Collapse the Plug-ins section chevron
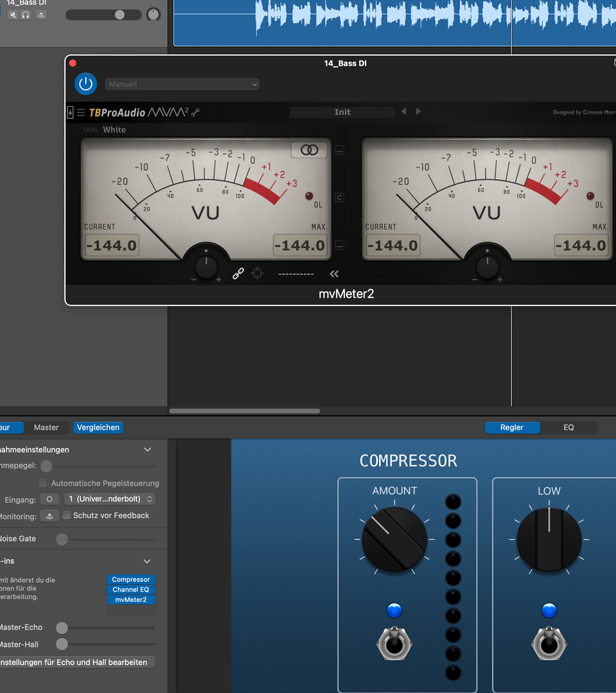This screenshot has width=616, height=693. tap(147, 562)
